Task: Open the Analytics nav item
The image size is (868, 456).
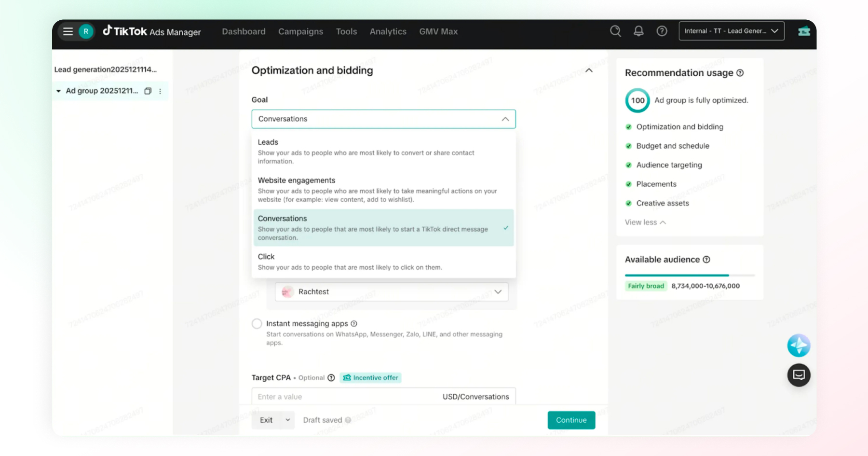Action: pos(388,31)
